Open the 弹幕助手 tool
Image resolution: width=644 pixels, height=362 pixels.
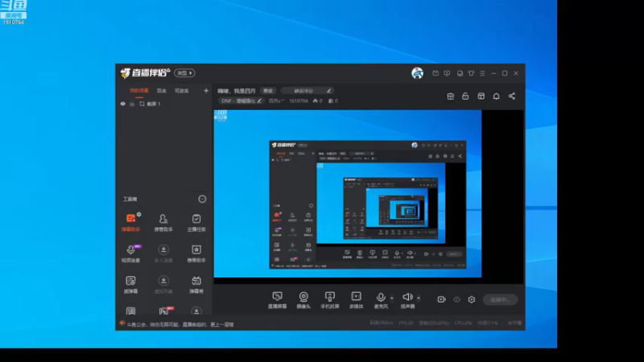click(x=130, y=223)
